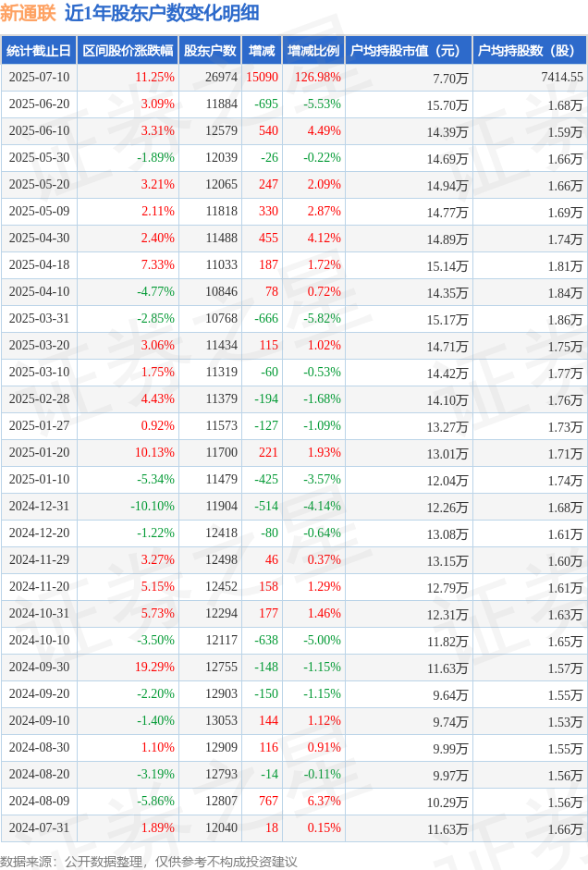Click the 增减 column header
The width and height of the screenshot is (588, 870).
[262, 51]
